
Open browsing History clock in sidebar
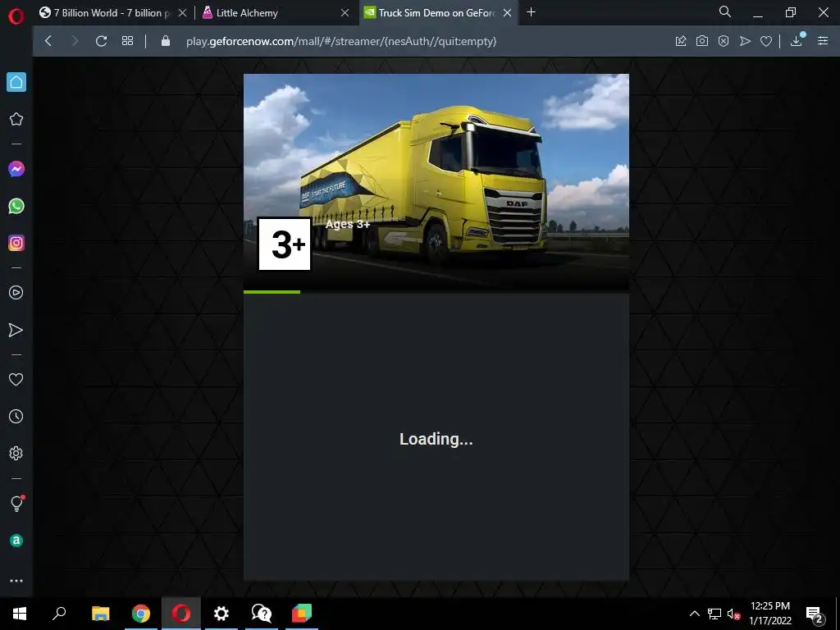coord(16,416)
